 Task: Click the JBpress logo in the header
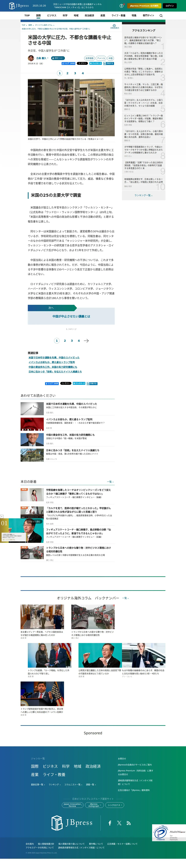(x=19, y=6)
